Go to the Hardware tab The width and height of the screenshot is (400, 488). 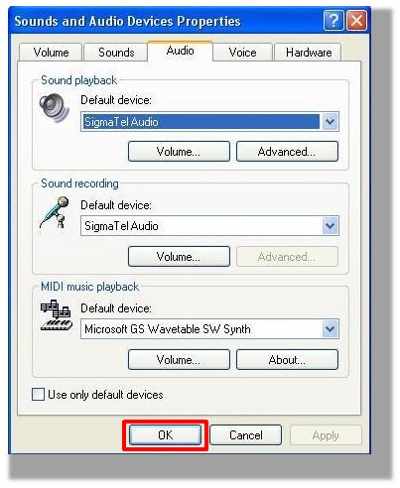point(308,52)
